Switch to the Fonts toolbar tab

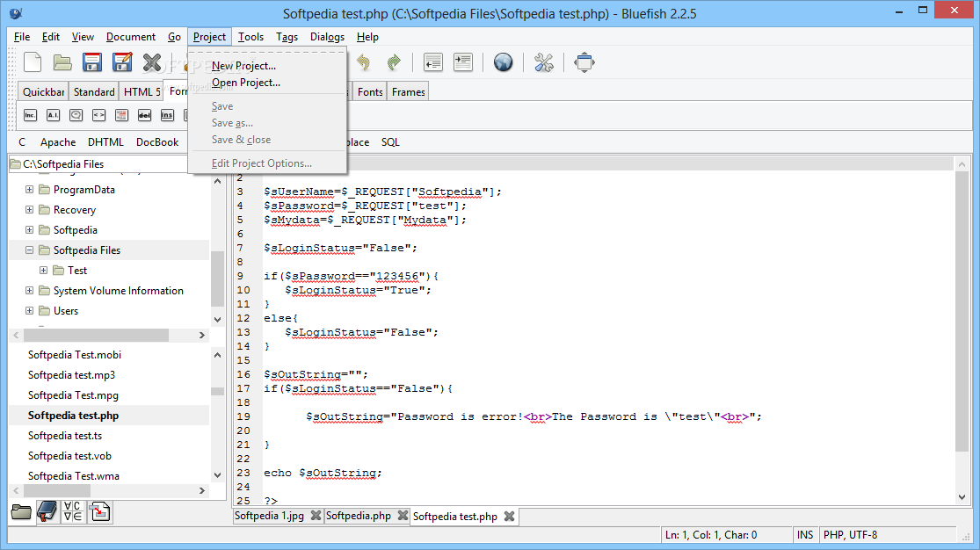point(370,92)
